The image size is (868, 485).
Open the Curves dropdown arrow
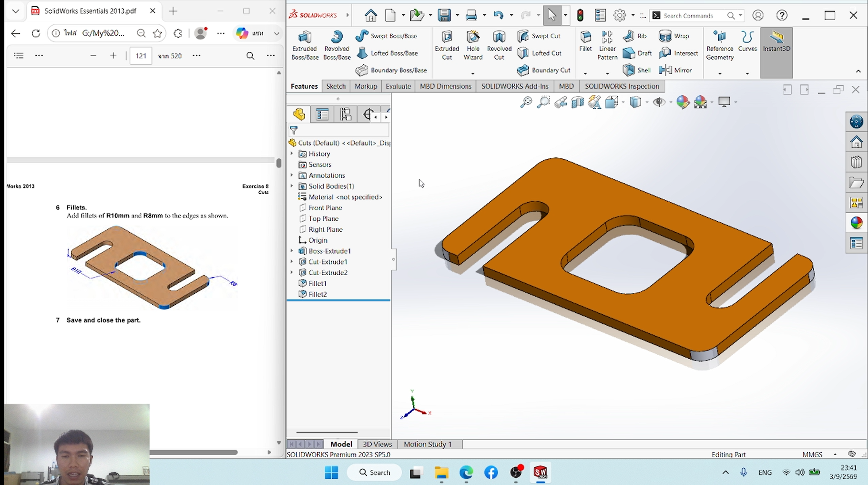click(747, 73)
